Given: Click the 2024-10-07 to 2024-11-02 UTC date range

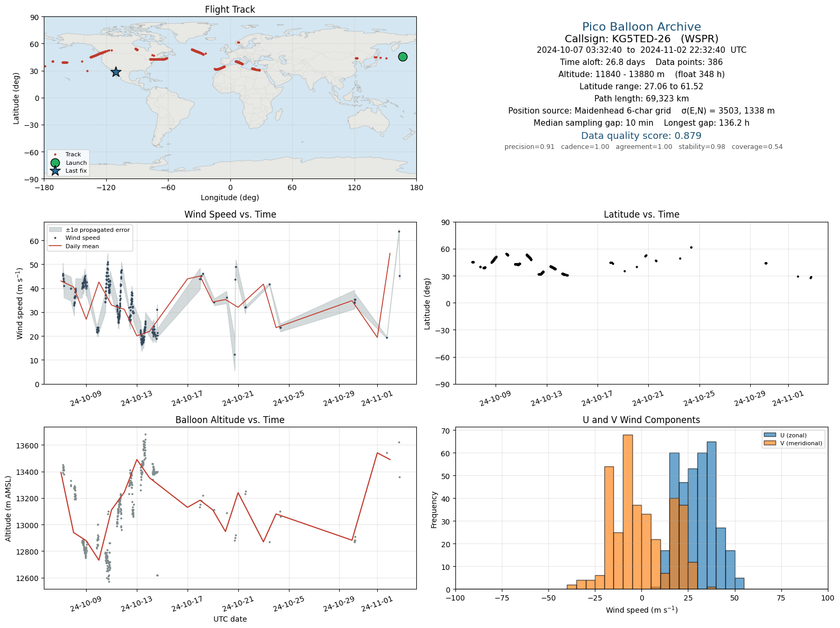Looking at the screenshot, I should 641,50.
